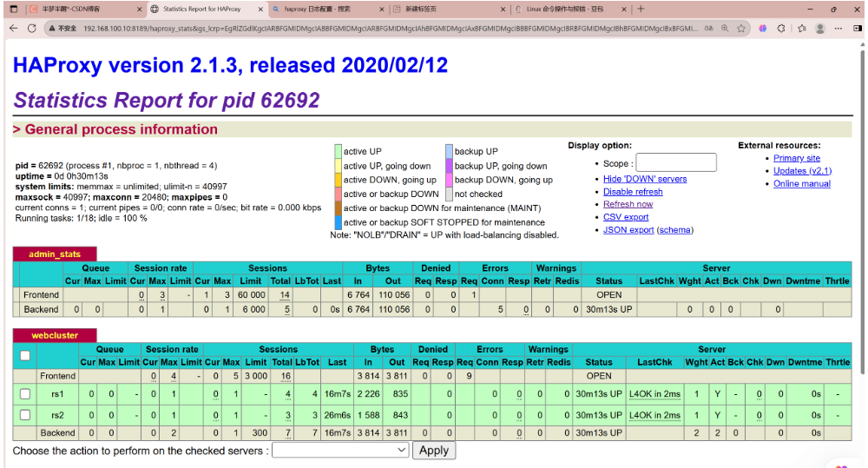This screenshot has width=868, height=468.
Task: Click the 'Statistics Report for pid 62692' heading
Action: [x=167, y=100]
